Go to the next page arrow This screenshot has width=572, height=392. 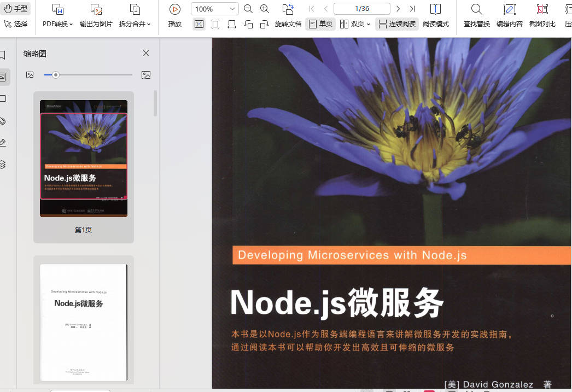pos(398,9)
